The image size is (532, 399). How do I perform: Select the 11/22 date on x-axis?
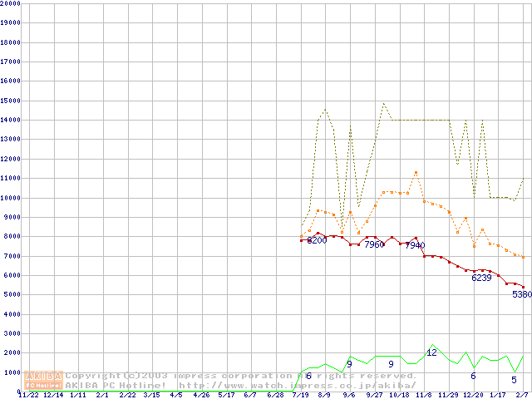pos(28,395)
